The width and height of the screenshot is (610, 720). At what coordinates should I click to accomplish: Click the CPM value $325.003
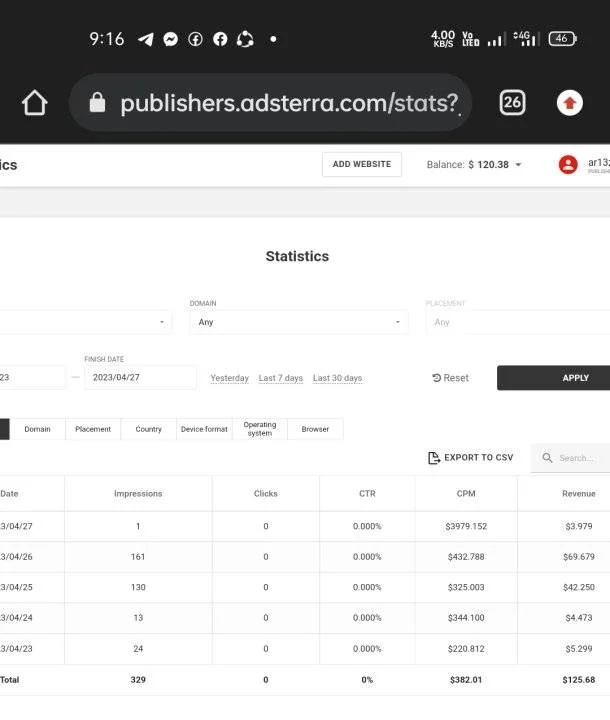click(466, 587)
